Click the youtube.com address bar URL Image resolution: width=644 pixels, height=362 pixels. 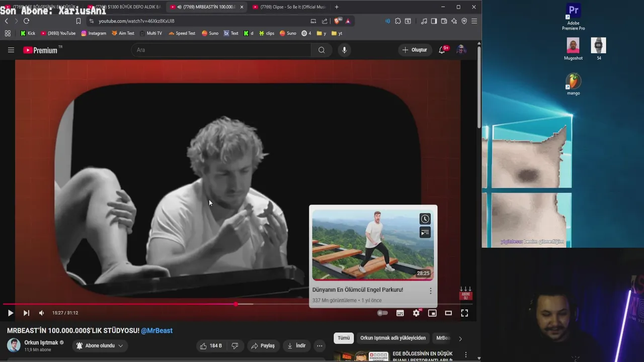coord(136,21)
